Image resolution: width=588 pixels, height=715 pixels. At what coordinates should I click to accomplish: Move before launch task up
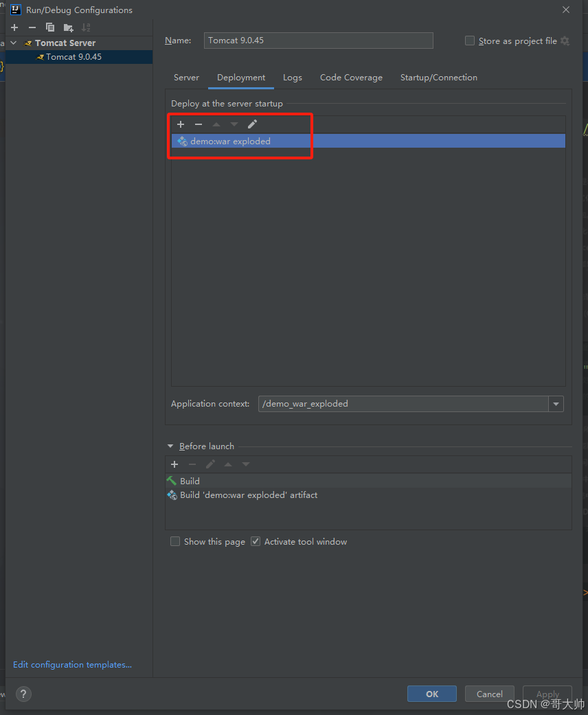228,464
